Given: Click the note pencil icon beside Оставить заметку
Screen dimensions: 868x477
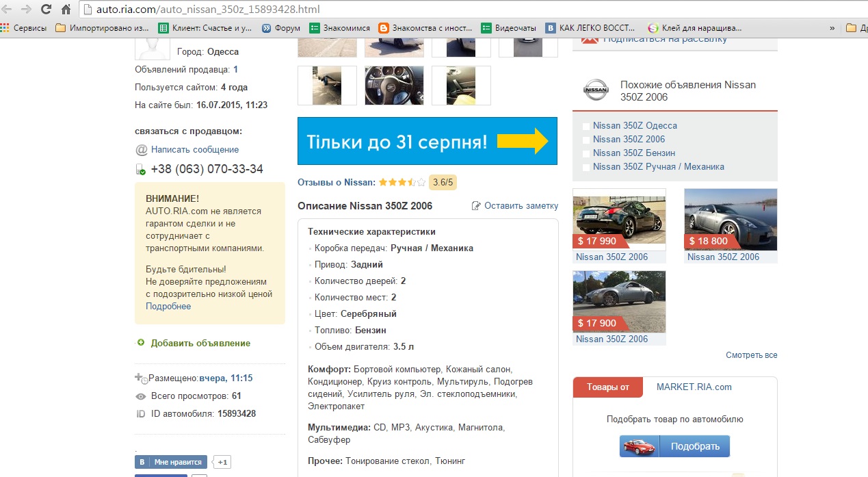Looking at the screenshot, I should (476, 205).
